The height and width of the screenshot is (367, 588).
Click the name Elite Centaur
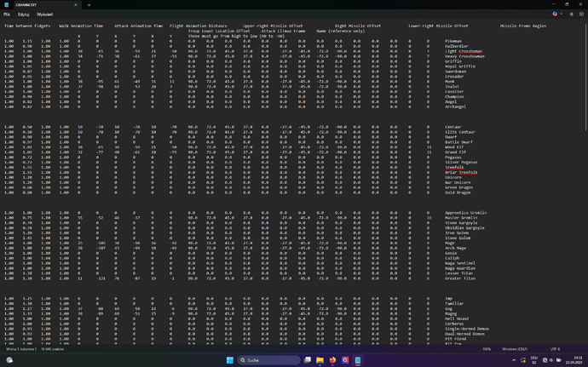click(x=460, y=132)
